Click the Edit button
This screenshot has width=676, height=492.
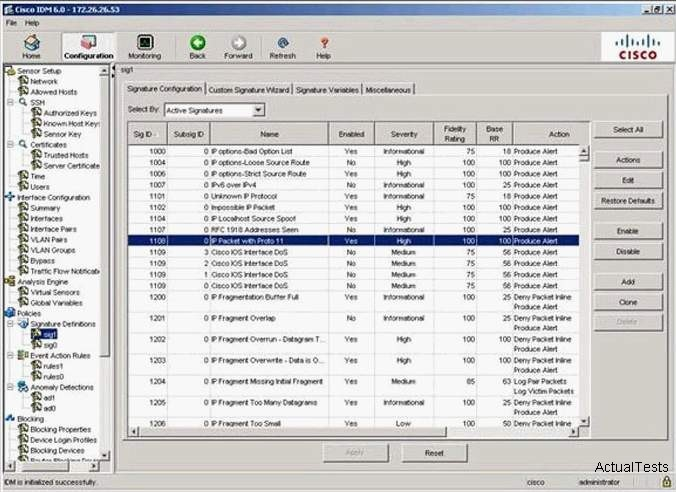[628, 180]
